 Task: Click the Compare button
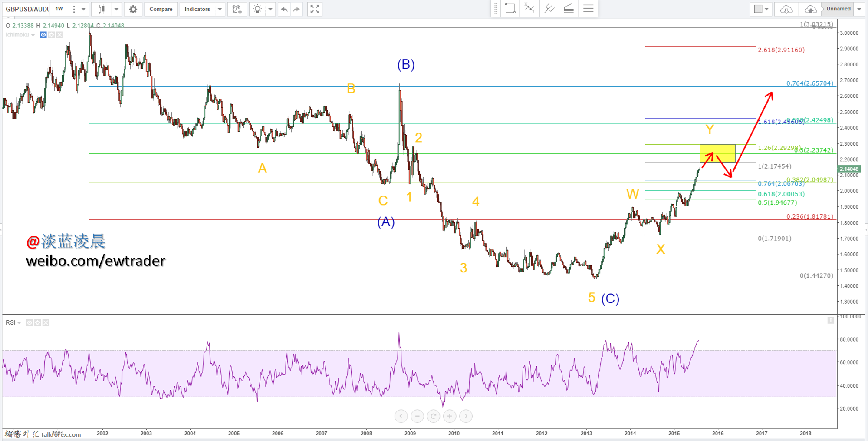[161, 9]
